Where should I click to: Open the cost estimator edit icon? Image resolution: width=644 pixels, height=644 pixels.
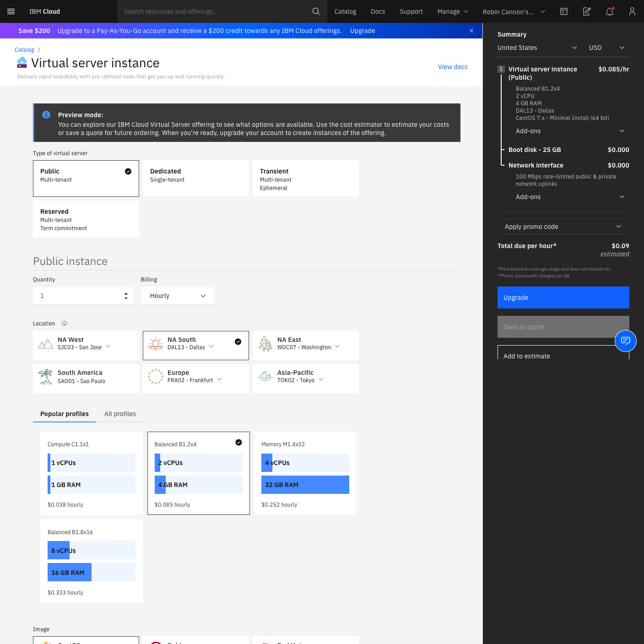(587, 11)
